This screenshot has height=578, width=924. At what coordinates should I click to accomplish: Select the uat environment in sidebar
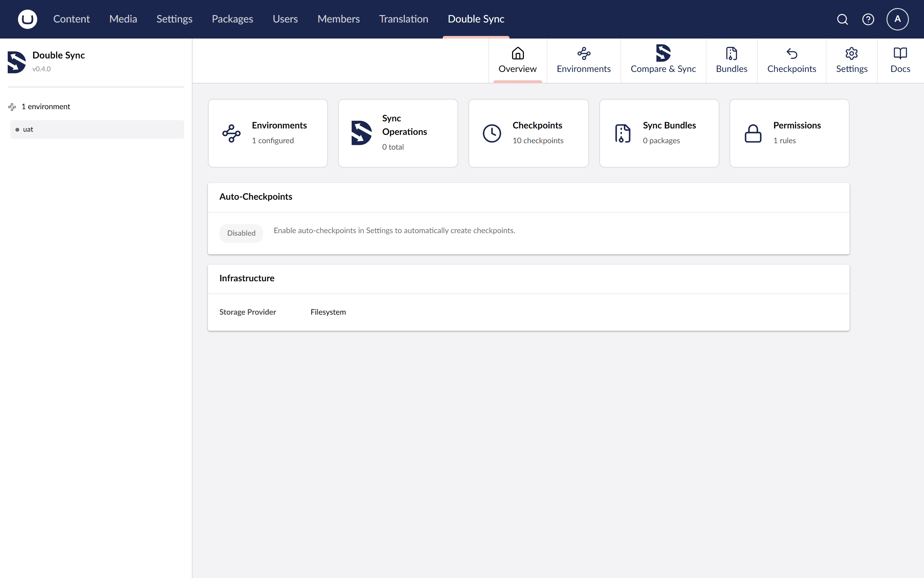tap(97, 130)
